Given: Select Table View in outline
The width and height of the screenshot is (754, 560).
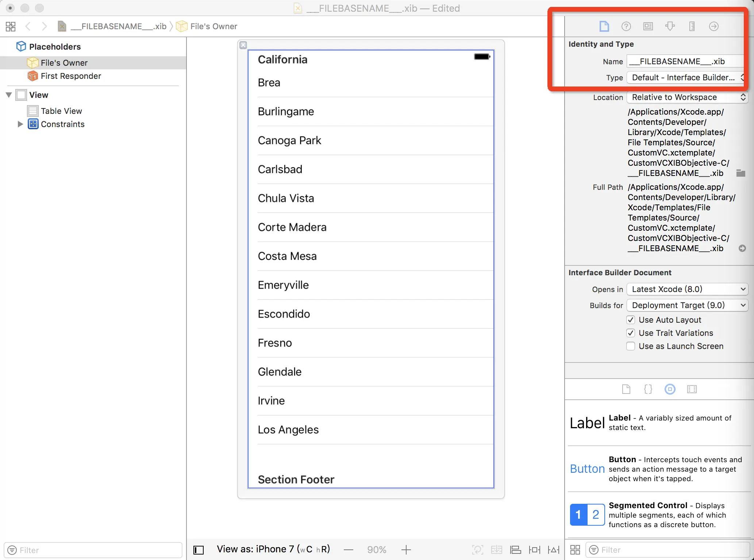Looking at the screenshot, I should pyautogui.click(x=61, y=111).
